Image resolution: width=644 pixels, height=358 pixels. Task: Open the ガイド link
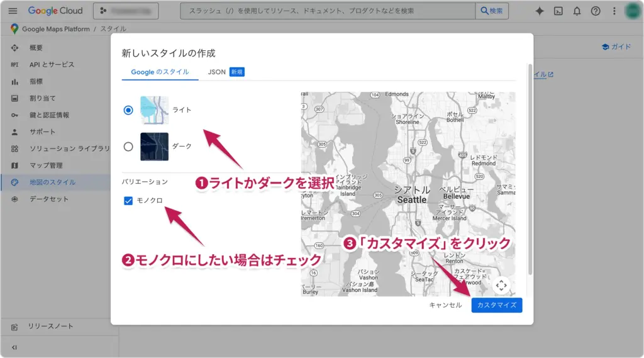[x=616, y=47]
